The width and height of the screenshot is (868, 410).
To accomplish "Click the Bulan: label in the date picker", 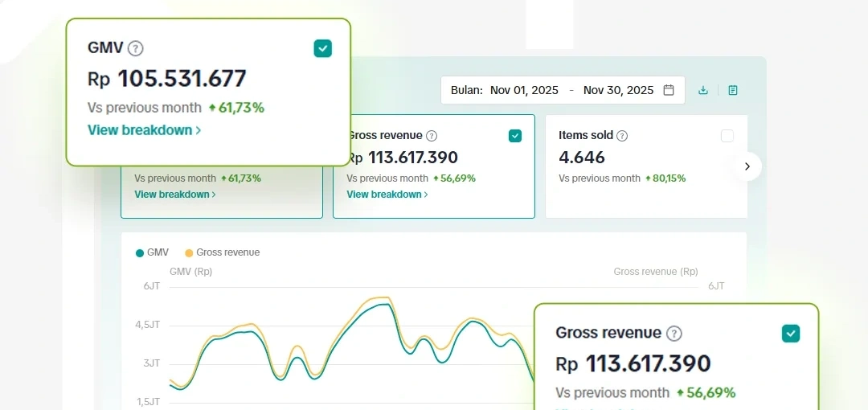I will [x=467, y=90].
